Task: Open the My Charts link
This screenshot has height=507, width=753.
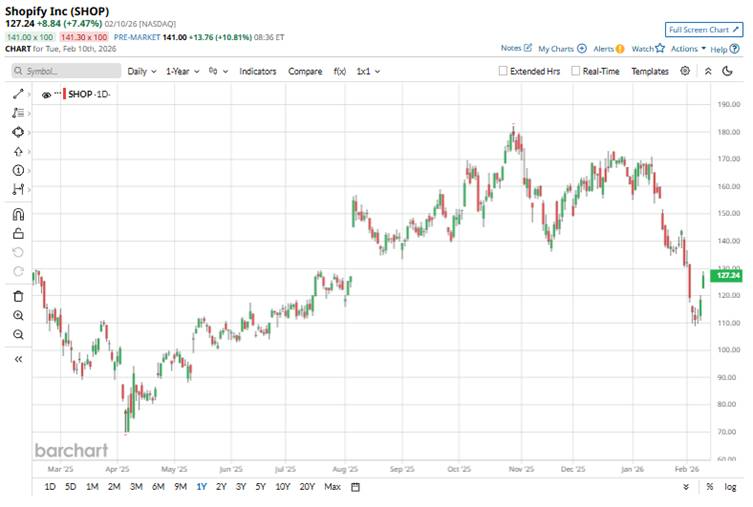Action: click(x=561, y=48)
